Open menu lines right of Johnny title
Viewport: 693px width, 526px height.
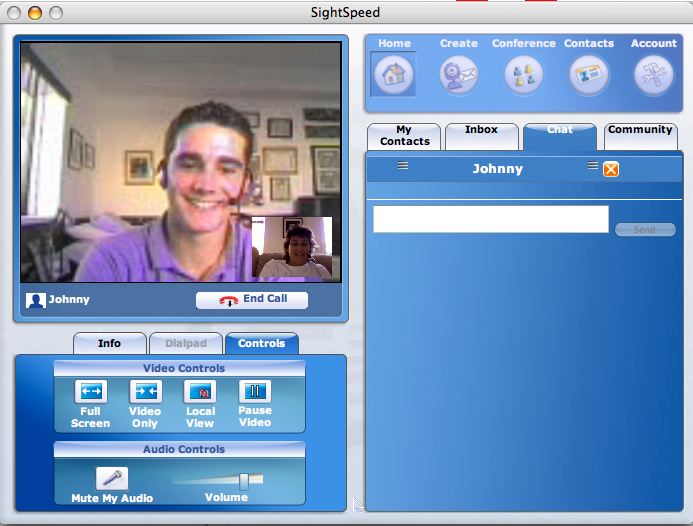(x=593, y=166)
